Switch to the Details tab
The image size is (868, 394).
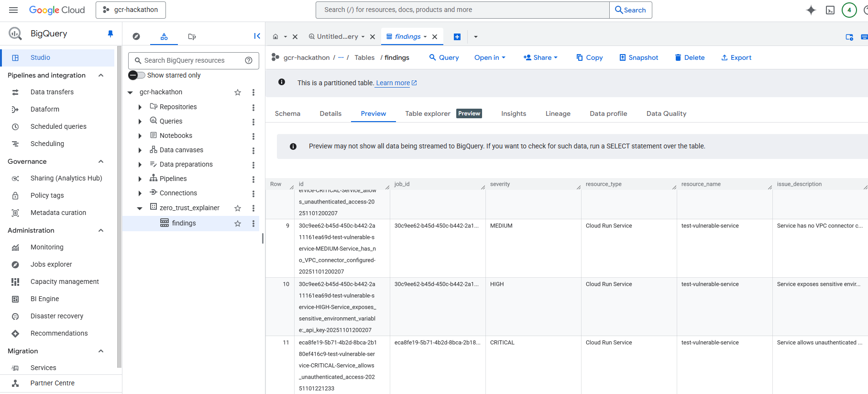pyautogui.click(x=330, y=113)
